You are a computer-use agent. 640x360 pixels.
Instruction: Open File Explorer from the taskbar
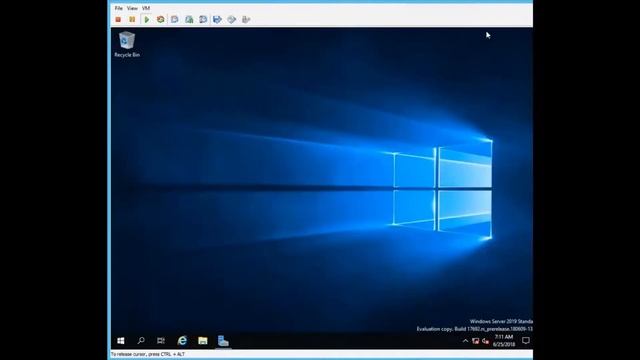202,340
